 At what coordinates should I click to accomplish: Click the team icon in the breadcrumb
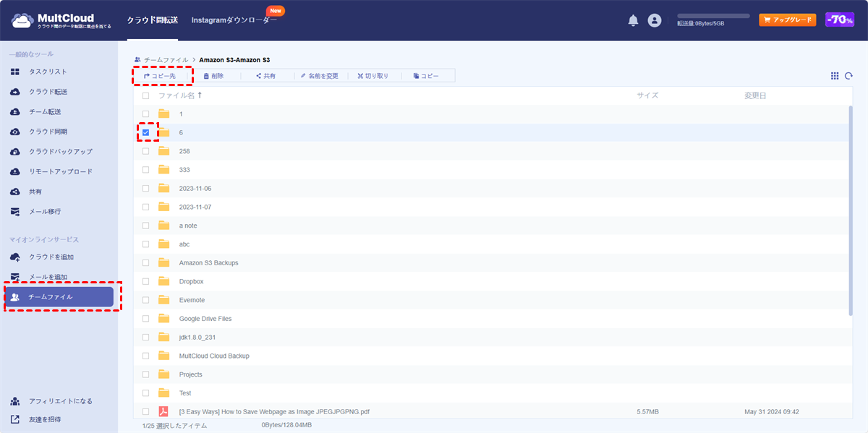pos(137,59)
